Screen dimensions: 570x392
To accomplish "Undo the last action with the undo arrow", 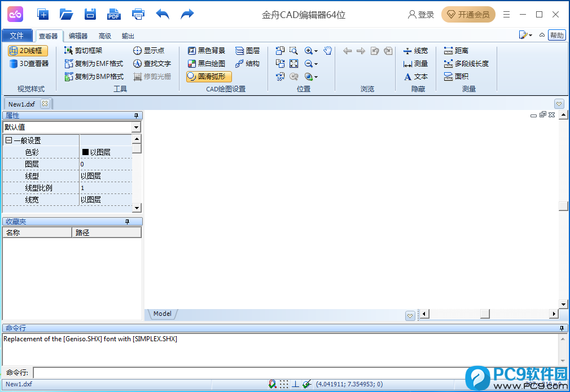I will coord(163,14).
